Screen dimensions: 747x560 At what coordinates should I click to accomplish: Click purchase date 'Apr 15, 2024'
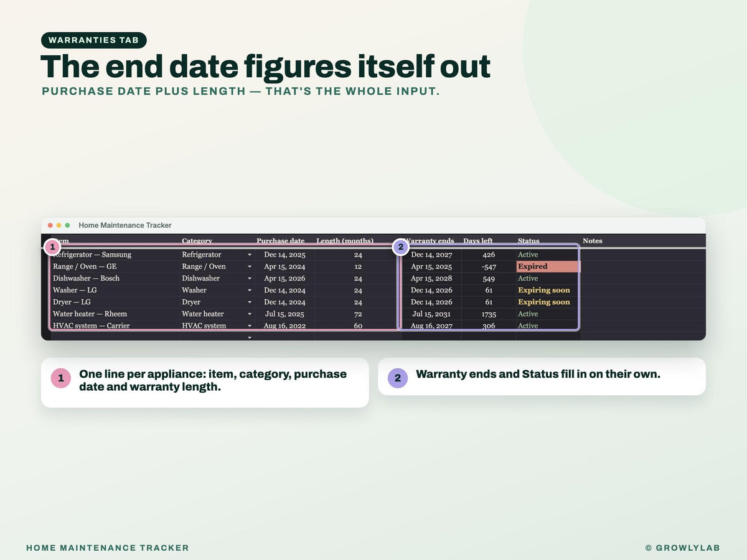point(284,266)
